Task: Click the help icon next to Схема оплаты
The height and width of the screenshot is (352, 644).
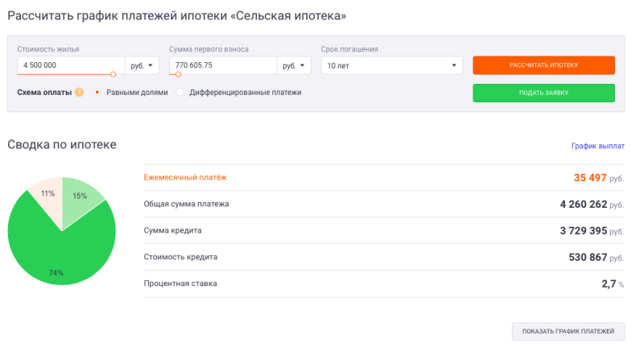Action: [79, 93]
